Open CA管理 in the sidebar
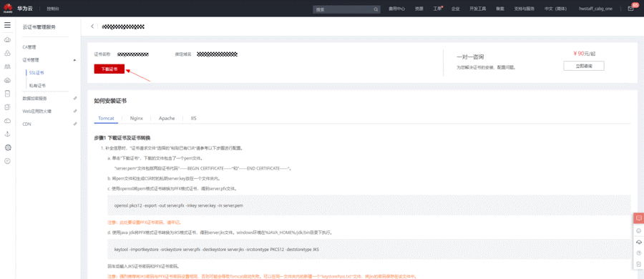644x279 pixels. tap(29, 47)
